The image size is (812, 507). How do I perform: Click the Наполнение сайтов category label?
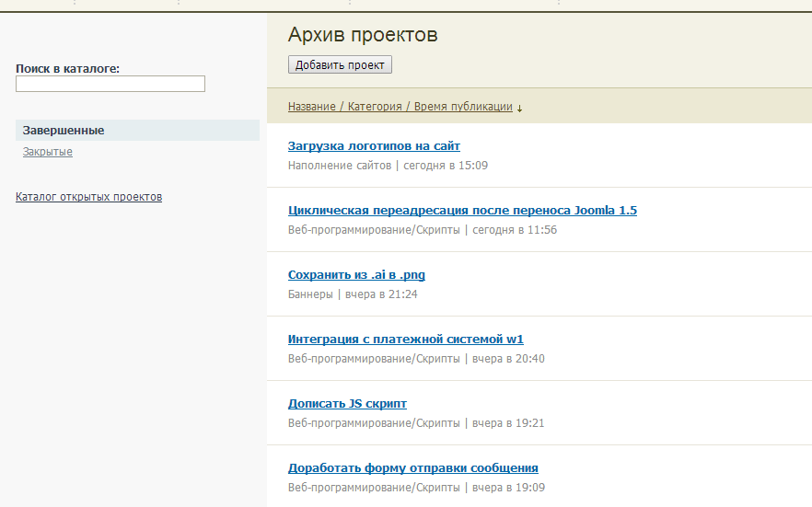tap(340, 166)
